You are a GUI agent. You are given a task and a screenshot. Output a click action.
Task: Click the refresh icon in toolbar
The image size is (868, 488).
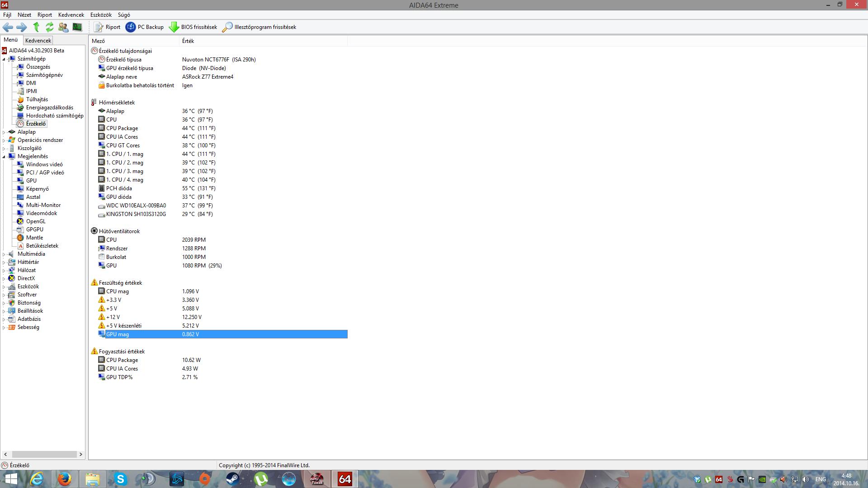[49, 27]
